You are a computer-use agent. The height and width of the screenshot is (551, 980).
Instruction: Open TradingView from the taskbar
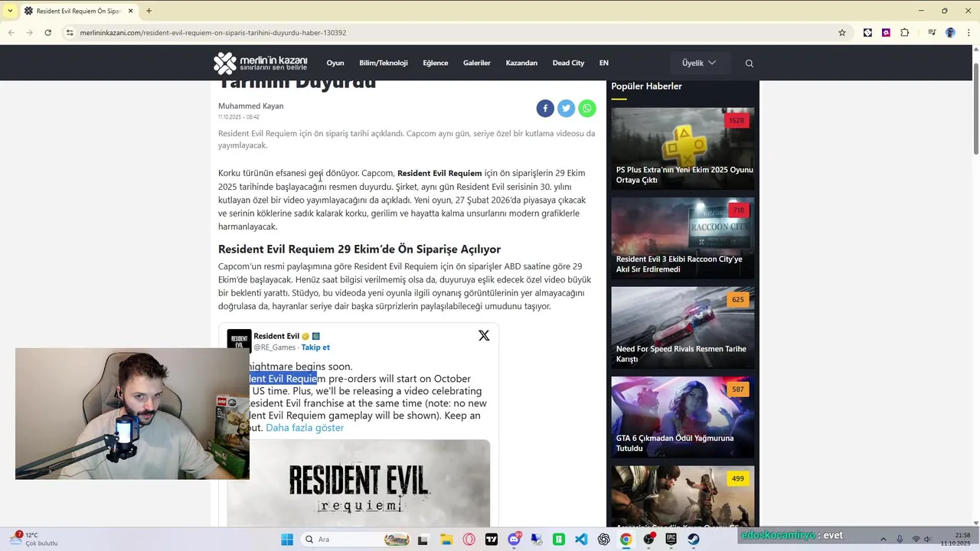(492, 540)
